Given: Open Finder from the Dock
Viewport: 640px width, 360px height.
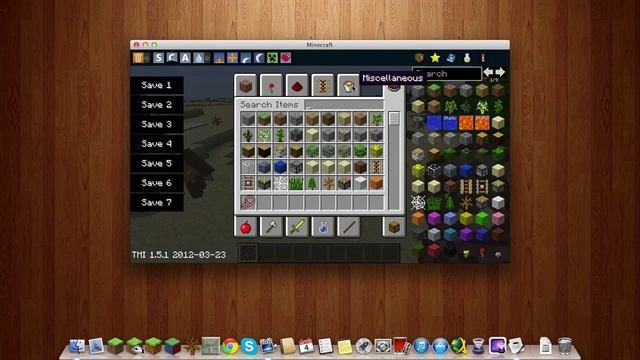Looking at the screenshot, I should [77, 346].
